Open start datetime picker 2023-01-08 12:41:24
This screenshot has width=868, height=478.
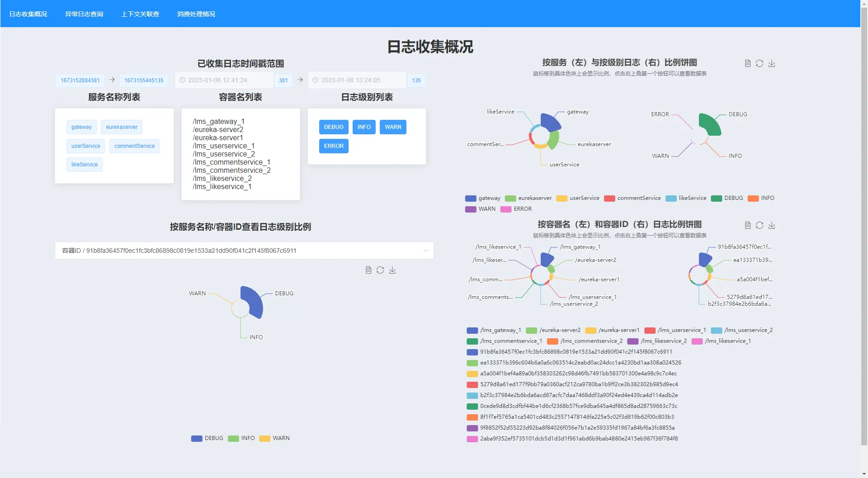click(224, 80)
